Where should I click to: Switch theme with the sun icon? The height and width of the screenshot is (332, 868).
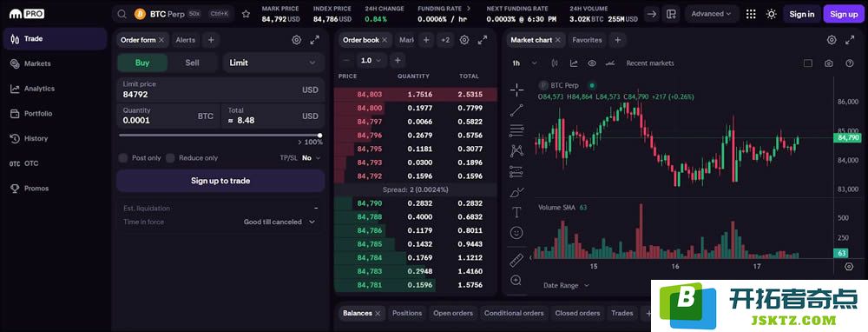(x=771, y=14)
